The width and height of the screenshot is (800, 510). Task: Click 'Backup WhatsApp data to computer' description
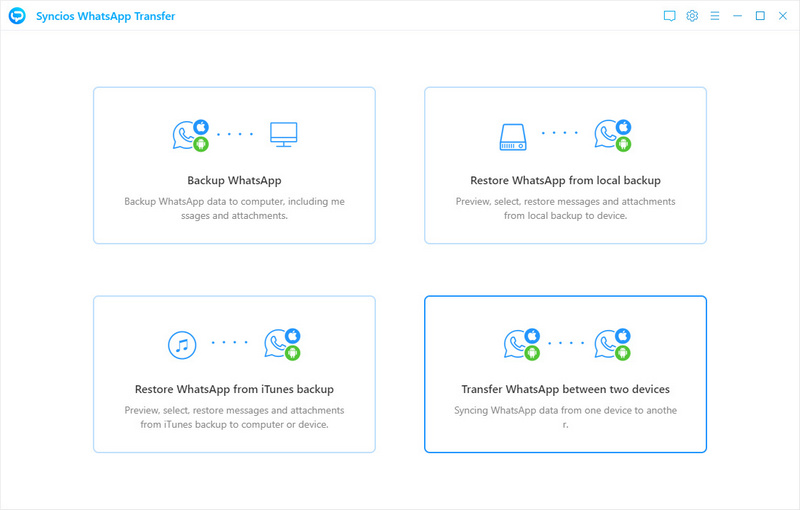[x=234, y=209]
